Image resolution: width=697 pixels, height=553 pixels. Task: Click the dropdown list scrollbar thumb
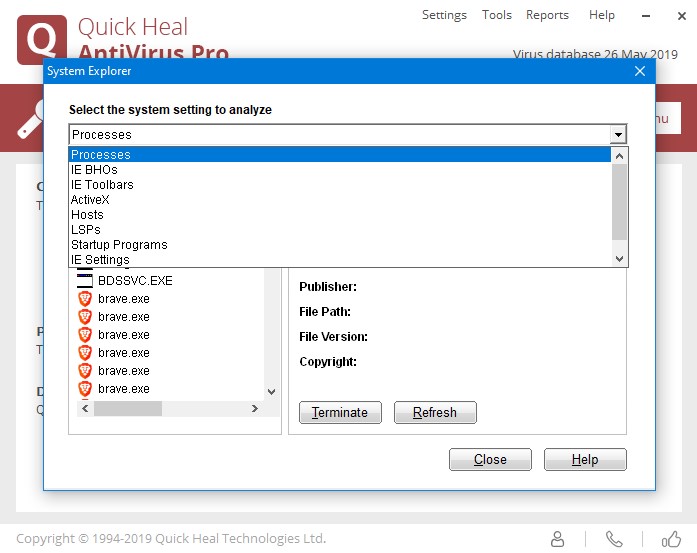click(x=619, y=202)
